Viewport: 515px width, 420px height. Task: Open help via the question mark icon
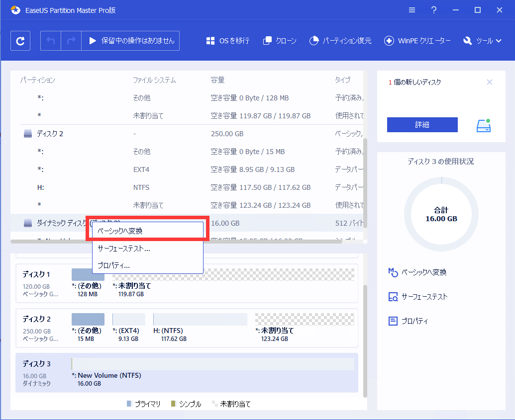pyautogui.click(x=434, y=10)
